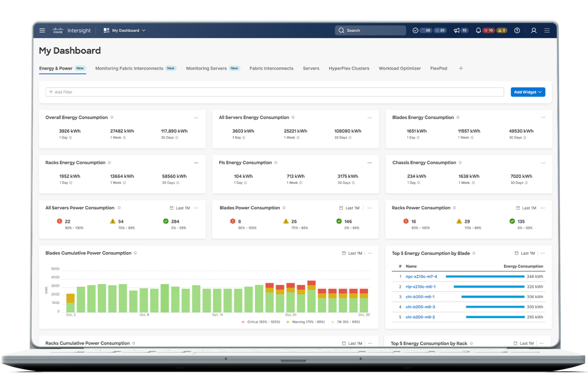Open the My Dashboard dropdown

pyautogui.click(x=125, y=30)
